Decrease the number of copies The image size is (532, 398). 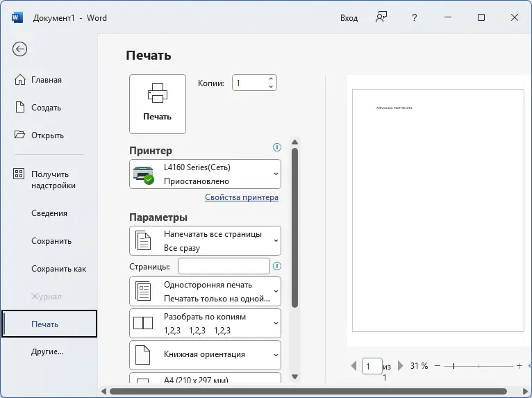tap(271, 87)
